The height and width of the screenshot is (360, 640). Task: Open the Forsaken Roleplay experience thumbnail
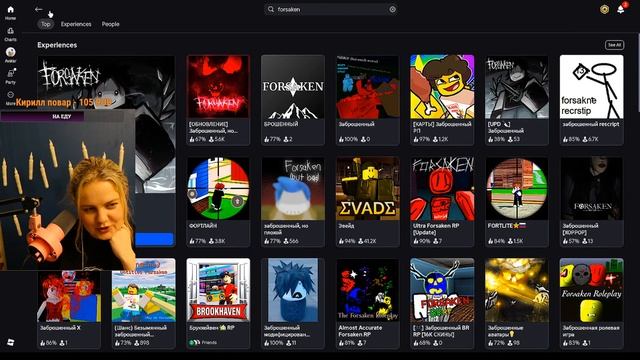point(591,290)
